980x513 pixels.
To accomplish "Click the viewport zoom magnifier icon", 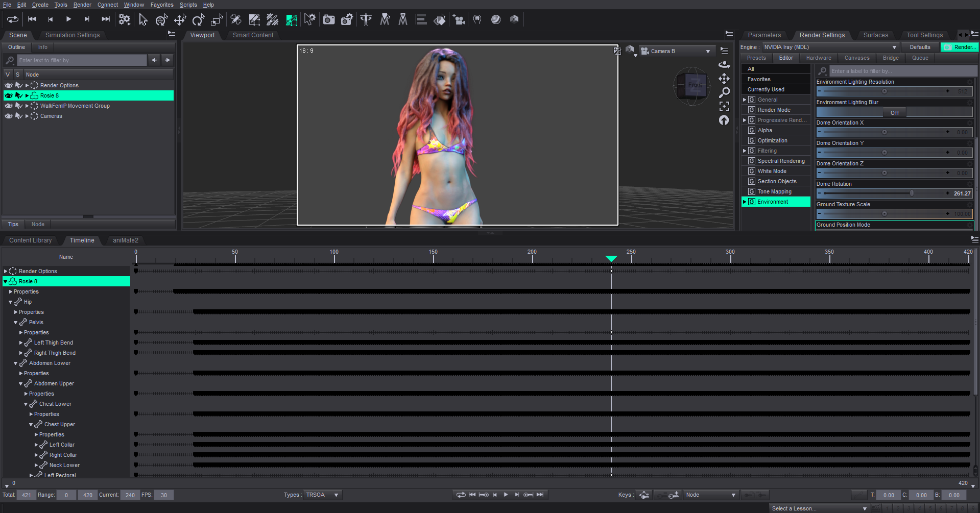I will [724, 92].
